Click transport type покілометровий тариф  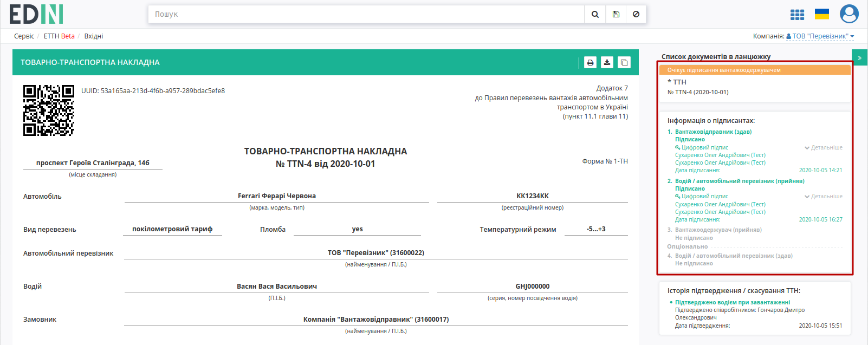[x=172, y=229]
